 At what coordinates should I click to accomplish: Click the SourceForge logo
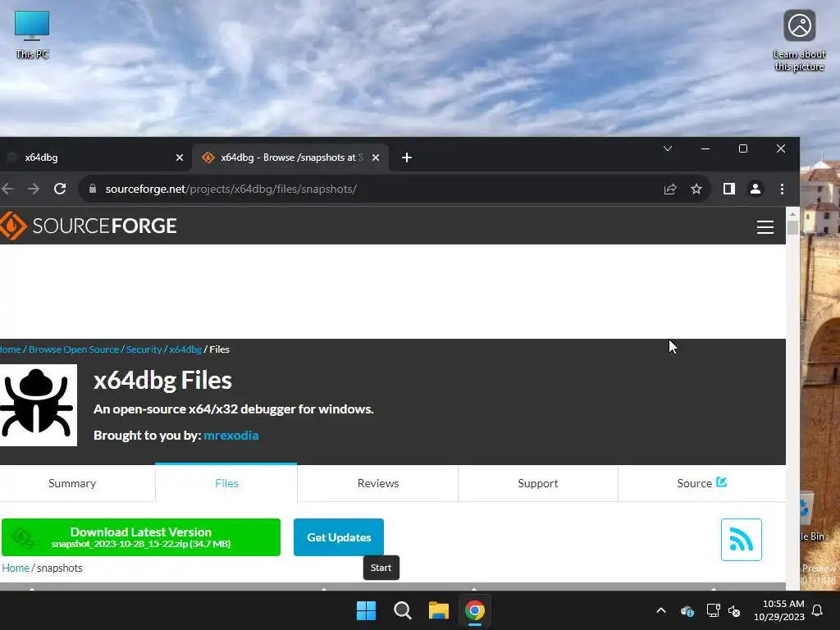point(89,226)
